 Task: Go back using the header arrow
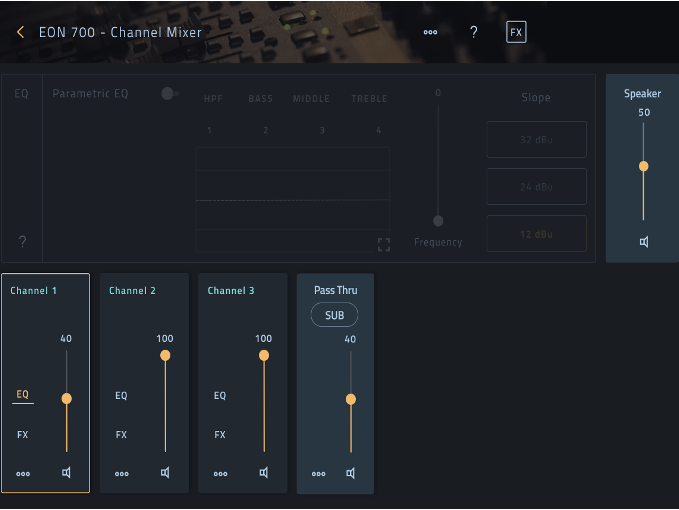[x=20, y=32]
